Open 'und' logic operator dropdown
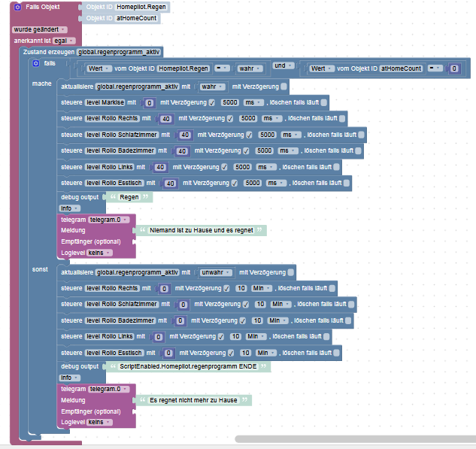This screenshot has width=476, height=449. pyautogui.click(x=283, y=65)
